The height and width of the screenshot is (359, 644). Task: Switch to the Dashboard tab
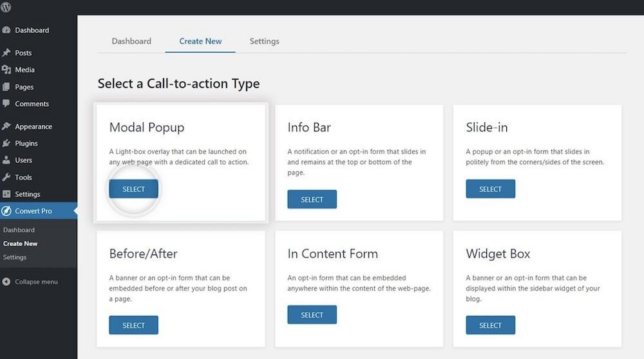click(x=131, y=41)
